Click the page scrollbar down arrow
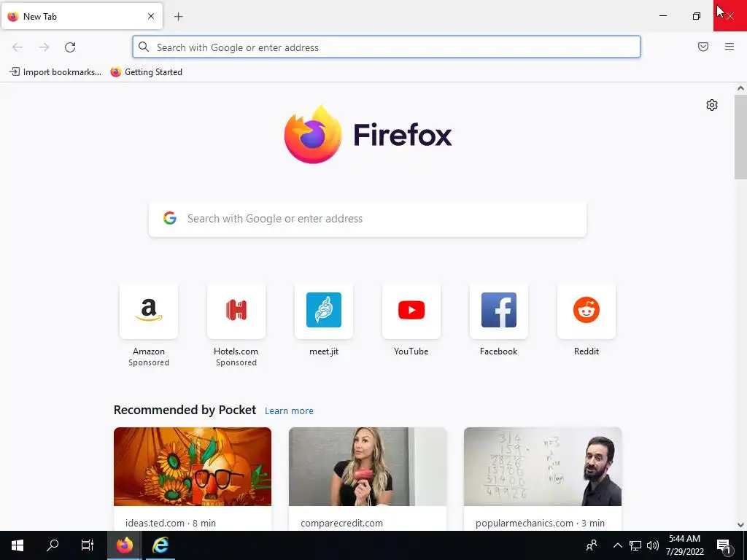Screen dimensions: 747x560 pos(740,525)
